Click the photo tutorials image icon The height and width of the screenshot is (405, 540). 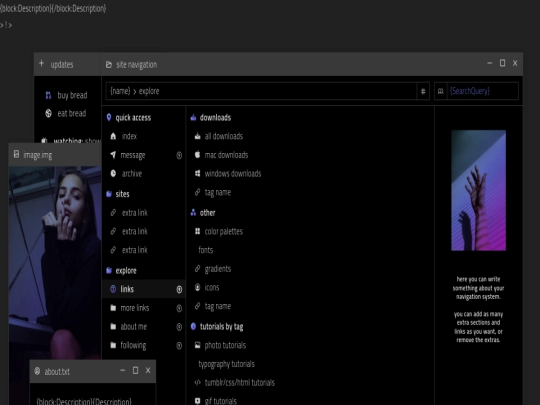coord(197,345)
